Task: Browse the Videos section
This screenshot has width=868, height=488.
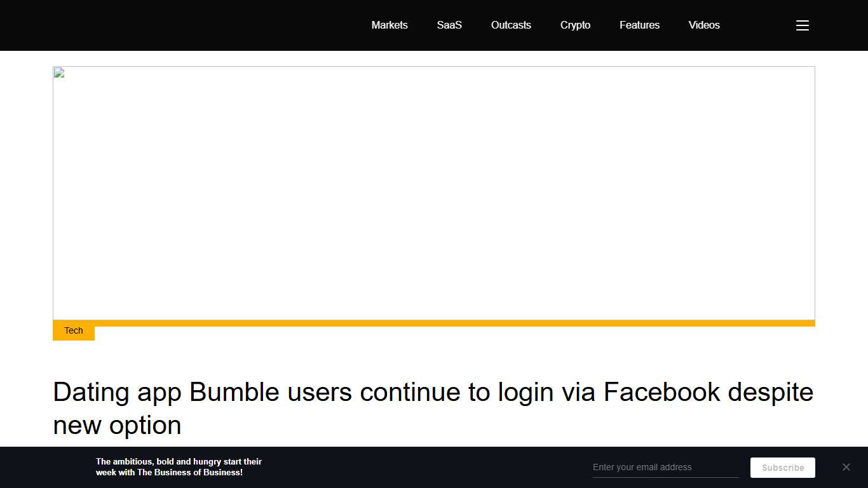Action: coord(703,25)
